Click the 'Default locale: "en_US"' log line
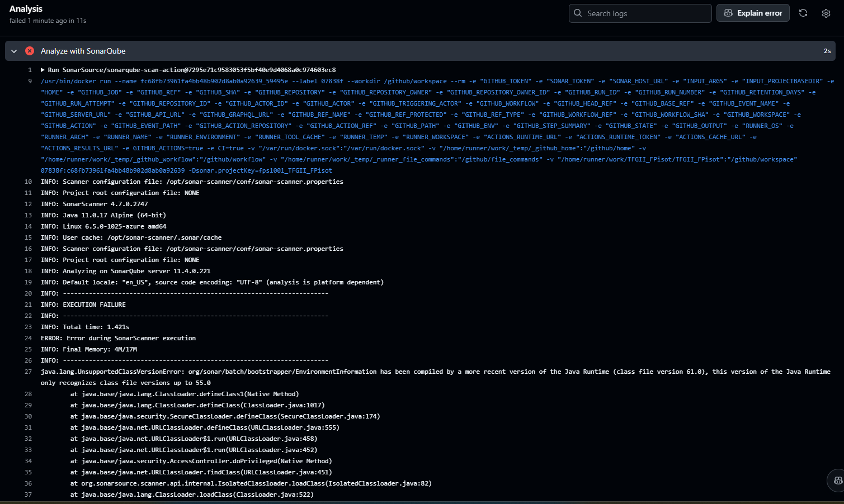Screen dimensions: 844x504 click(212, 282)
